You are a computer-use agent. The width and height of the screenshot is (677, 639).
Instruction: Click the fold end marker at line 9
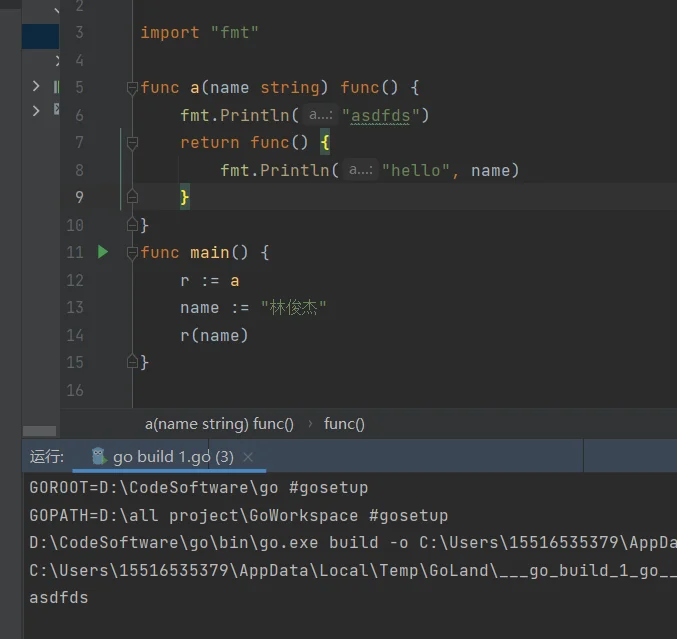(x=132, y=197)
